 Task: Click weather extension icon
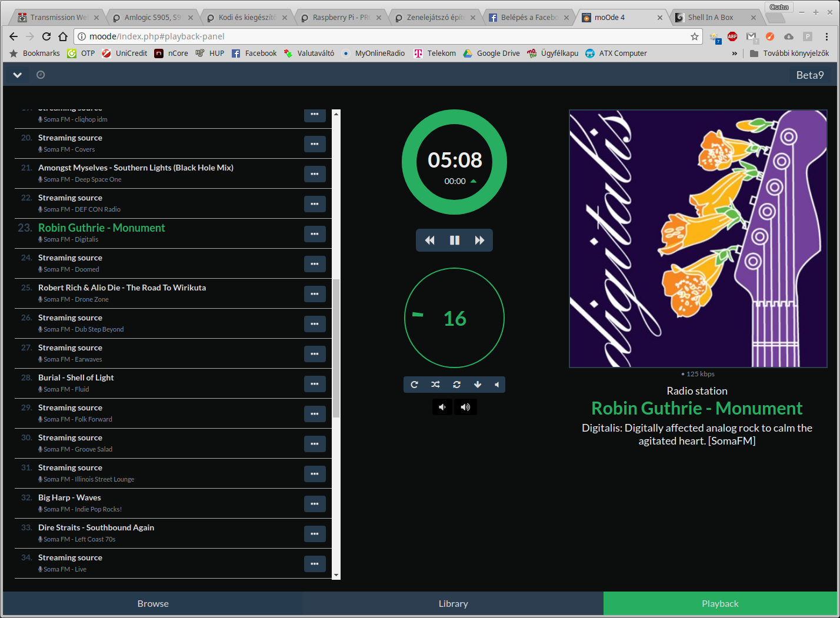pos(715,37)
